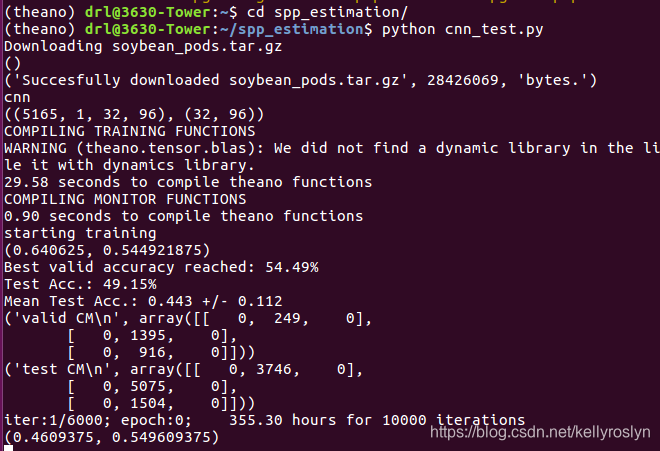Click 'Mean Test Acc.: 0.443 +/- 0.112'
Image resolution: width=660 pixels, height=451 pixels.
click(143, 301)
